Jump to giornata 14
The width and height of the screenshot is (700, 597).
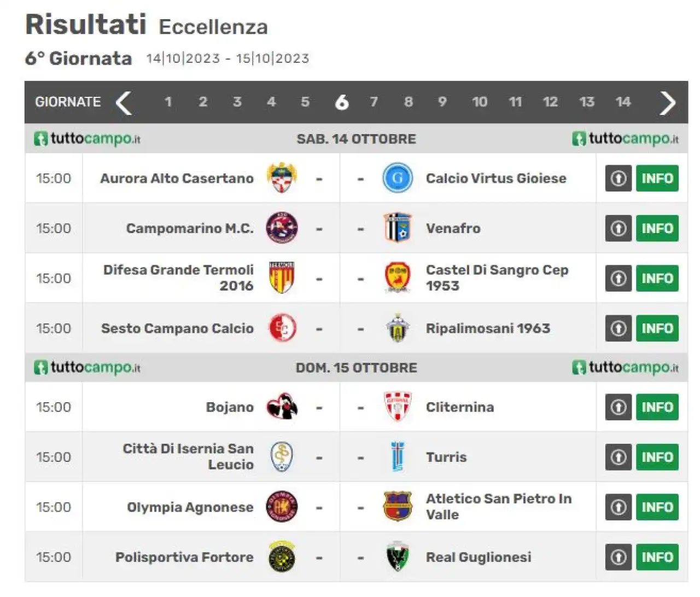(x=623, y=102)
